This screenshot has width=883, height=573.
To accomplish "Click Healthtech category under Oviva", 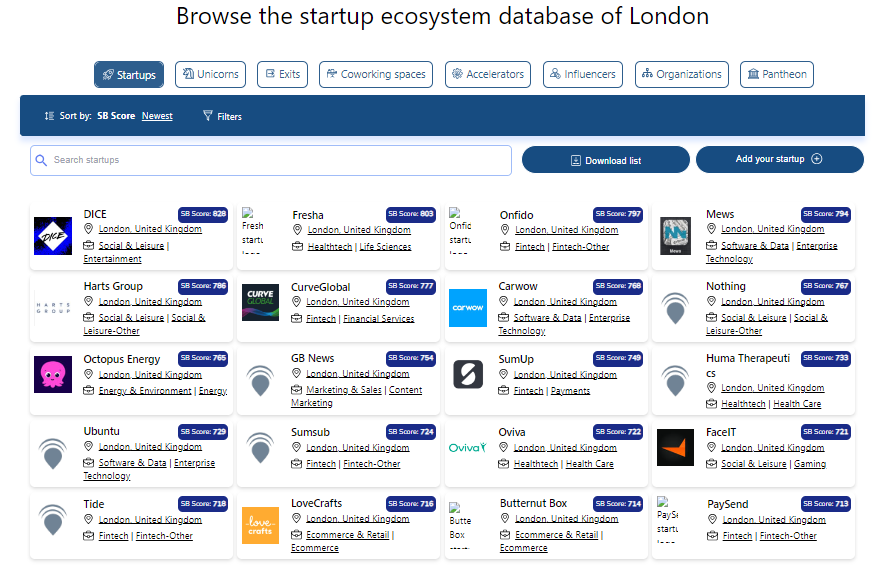I will click(x=535, y=464).
